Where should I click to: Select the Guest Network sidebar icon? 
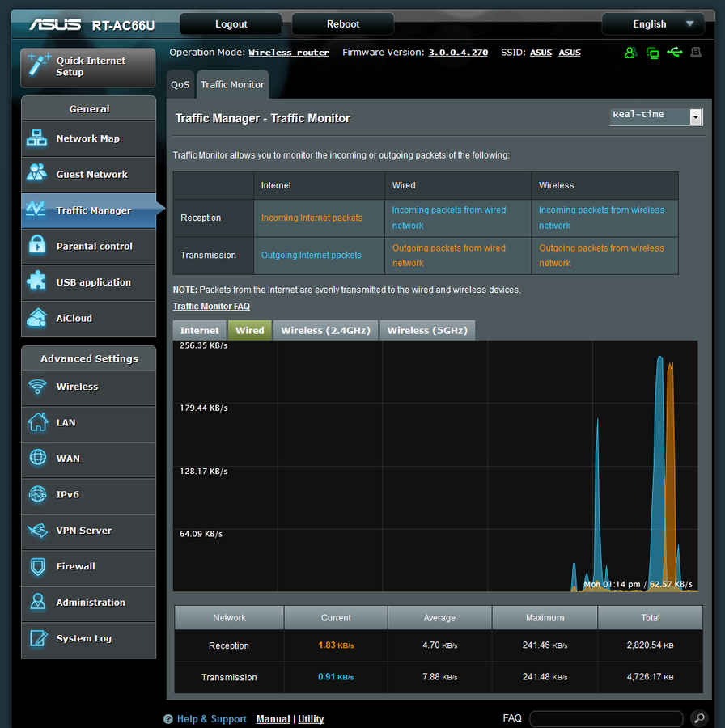coord(89,174)
